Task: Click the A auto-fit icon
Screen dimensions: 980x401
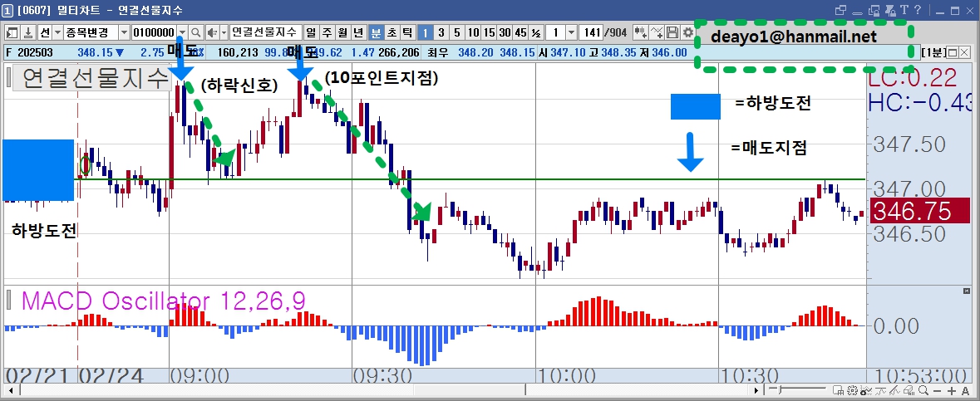Action: [x=966, y=391]
